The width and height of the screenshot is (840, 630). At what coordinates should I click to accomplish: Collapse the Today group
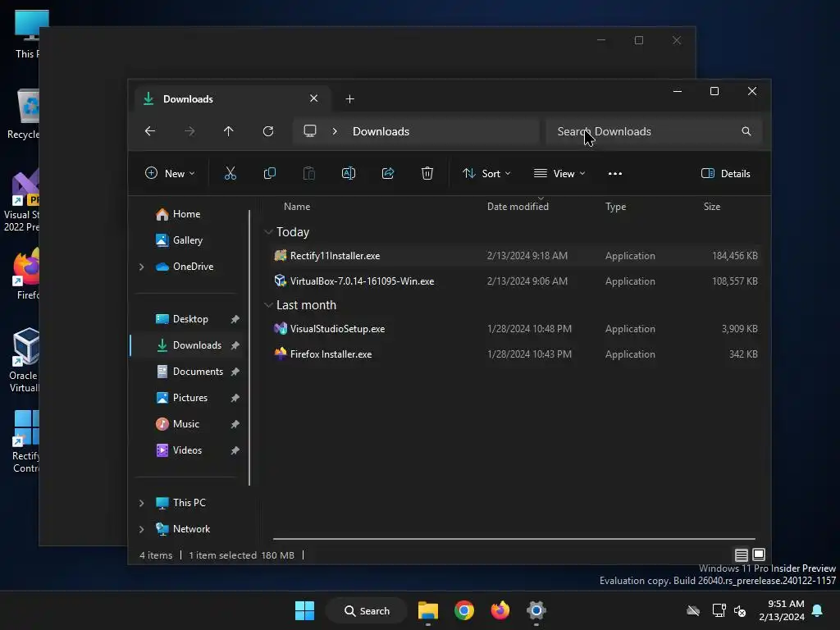click(x=268, y=232)
